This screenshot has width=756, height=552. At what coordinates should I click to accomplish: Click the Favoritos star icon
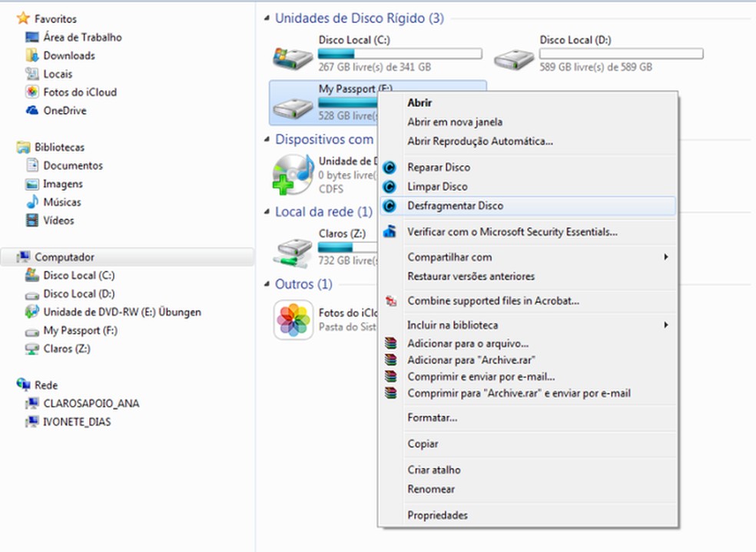[22, 18]
